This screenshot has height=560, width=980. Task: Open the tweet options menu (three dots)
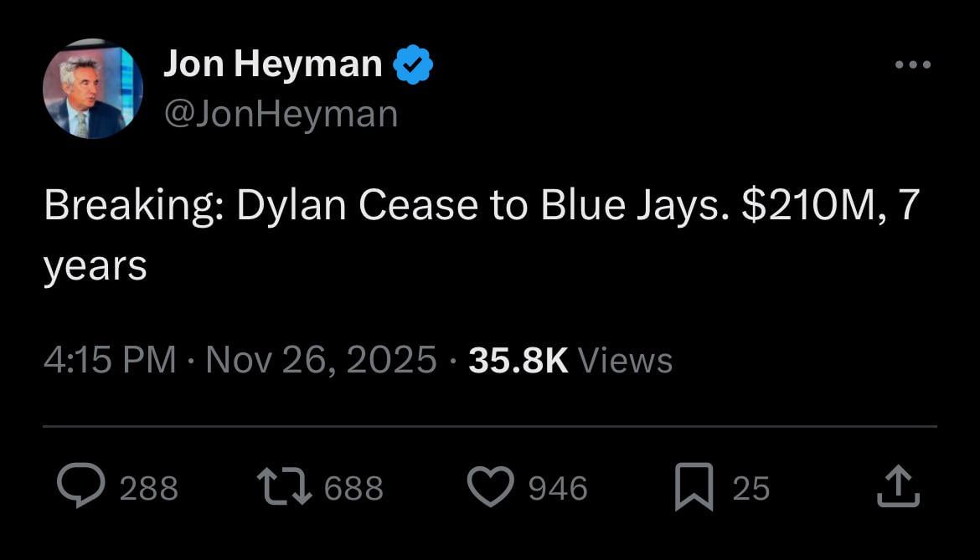coord(914,63)
